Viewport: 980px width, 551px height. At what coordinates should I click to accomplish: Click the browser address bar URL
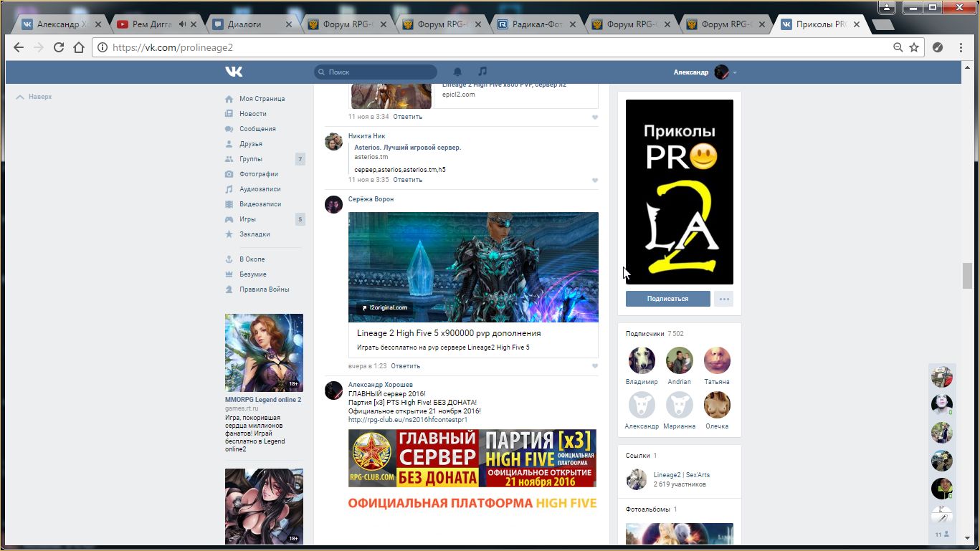pos(173,47)
